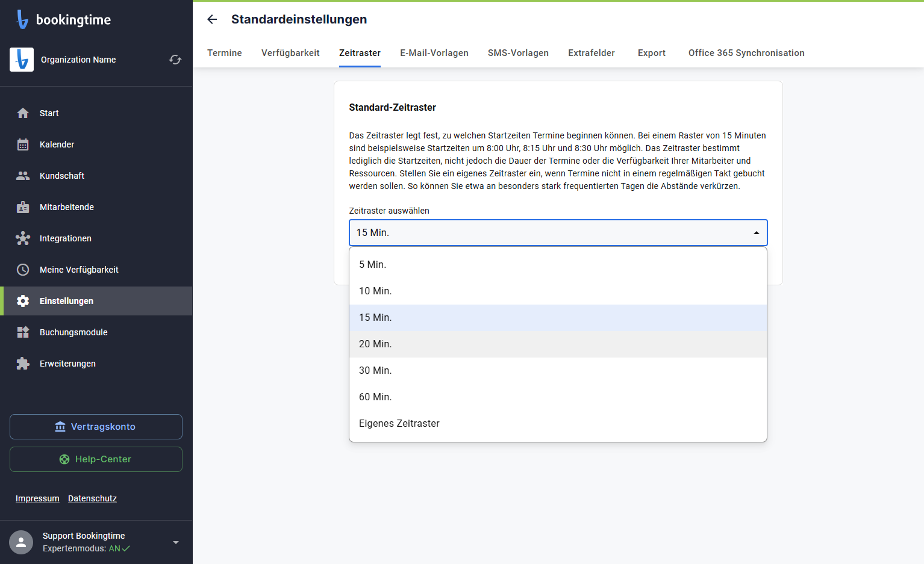The height and width of the screenshot is (564, 924).
Task: Click the Kalender calendar icon
Action: click(x=23, y=144)
